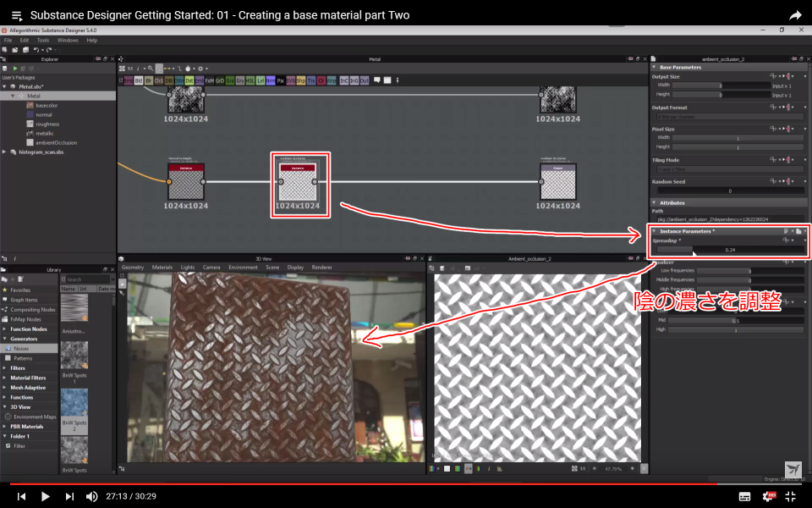Open YouTube settings gear
The image size is (812, 508).
tap(769, 497)
